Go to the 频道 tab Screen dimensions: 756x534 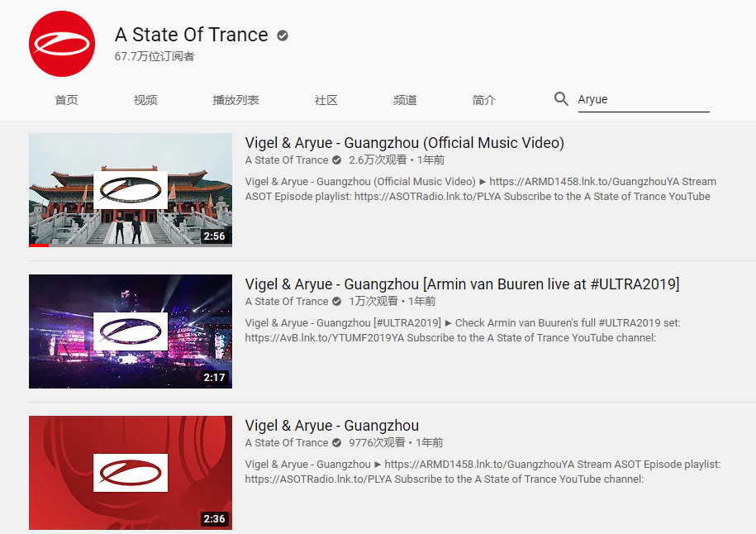click(x=405, y=100)
